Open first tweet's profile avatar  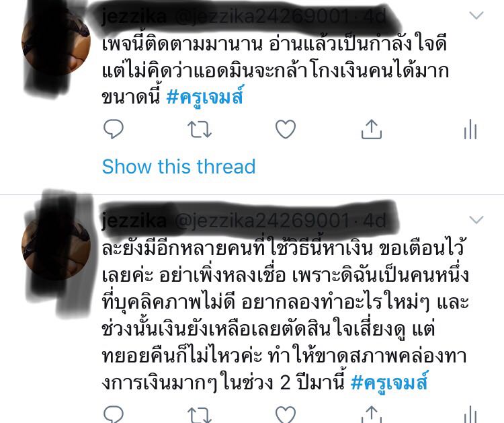point(56,42)
